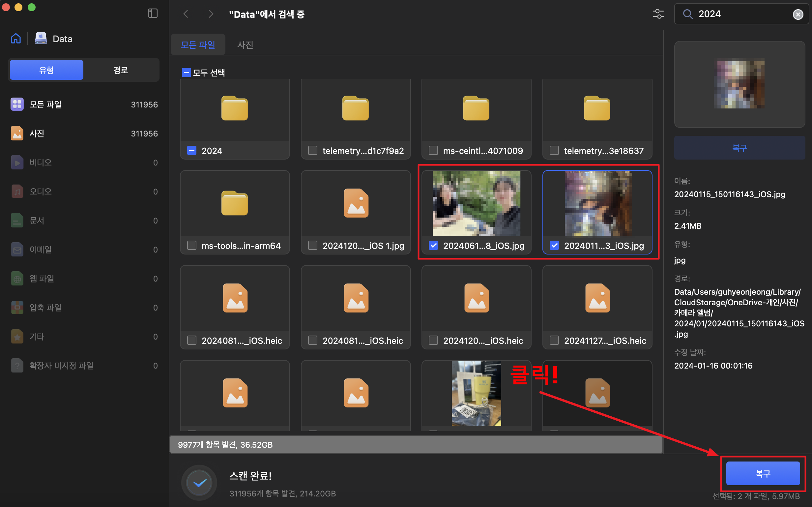Check the telemetry...d1c7f9a2 folder checkbox
The height and width of the screenshot is (507, 812).
313,151
